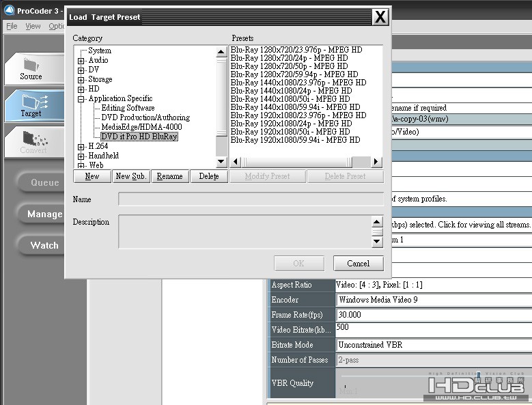Expand the Audio category
This screenshot has height=405, width=532.
[x=81, y=61]
